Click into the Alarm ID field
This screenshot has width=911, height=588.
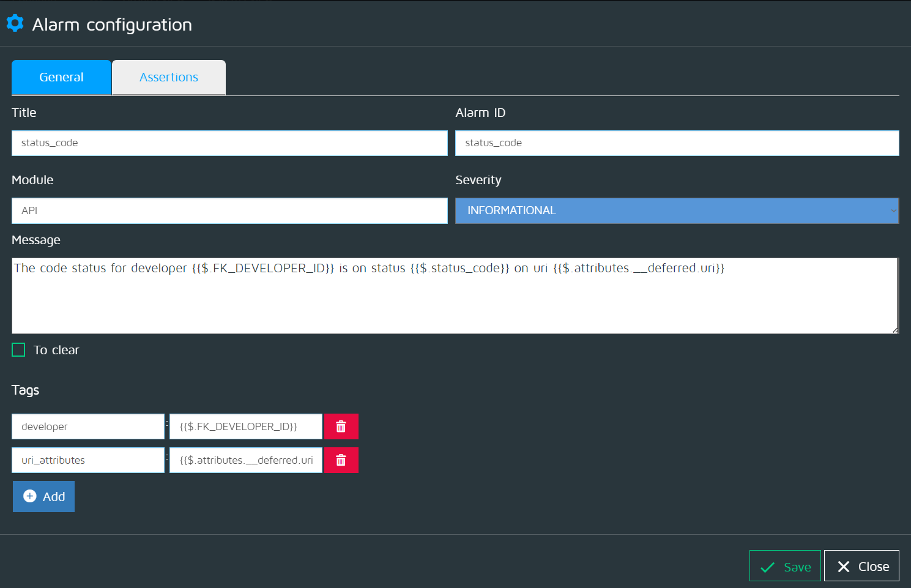677,143
